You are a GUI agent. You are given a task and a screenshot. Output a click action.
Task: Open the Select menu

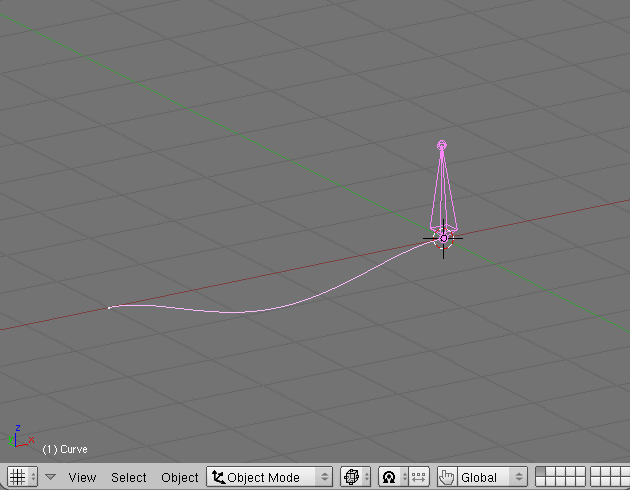tap(129, 478)
